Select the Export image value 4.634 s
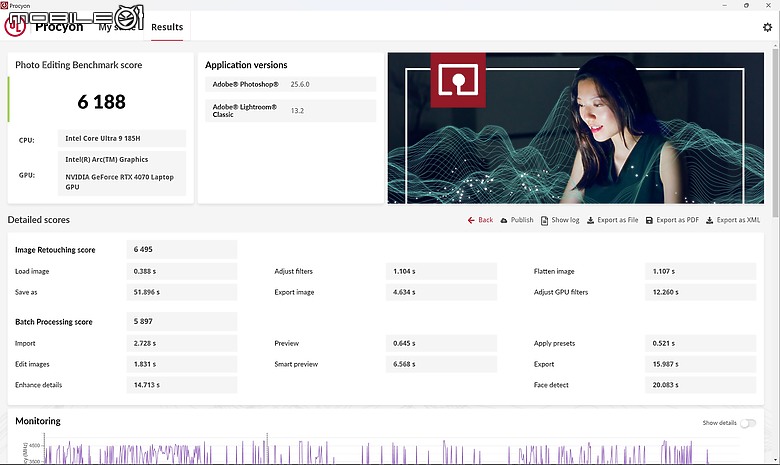780x465 pixels. click(x=404, y=292)
